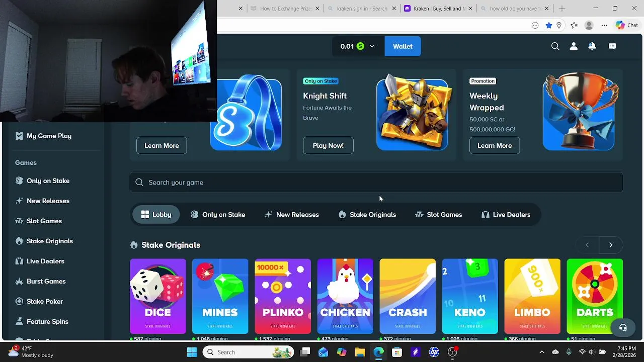The image size is (644, 362).
Task: Click the live support headset icon
Action: coord(623,328)
